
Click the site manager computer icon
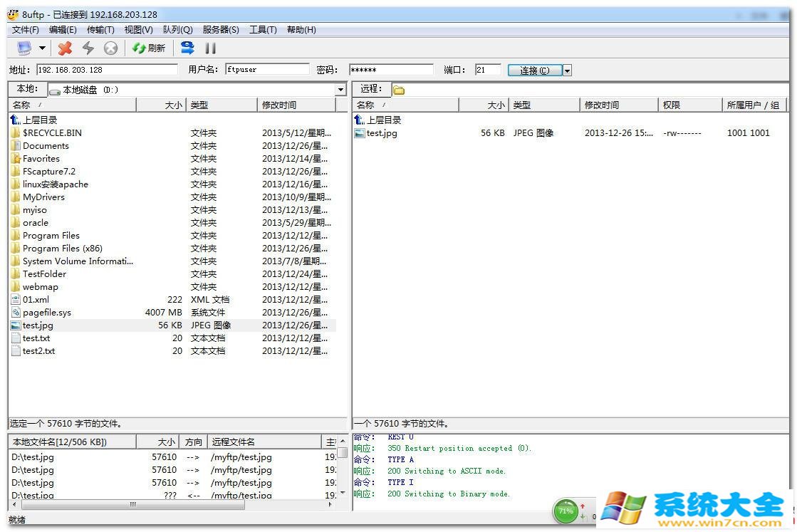[x=24, y=48]
